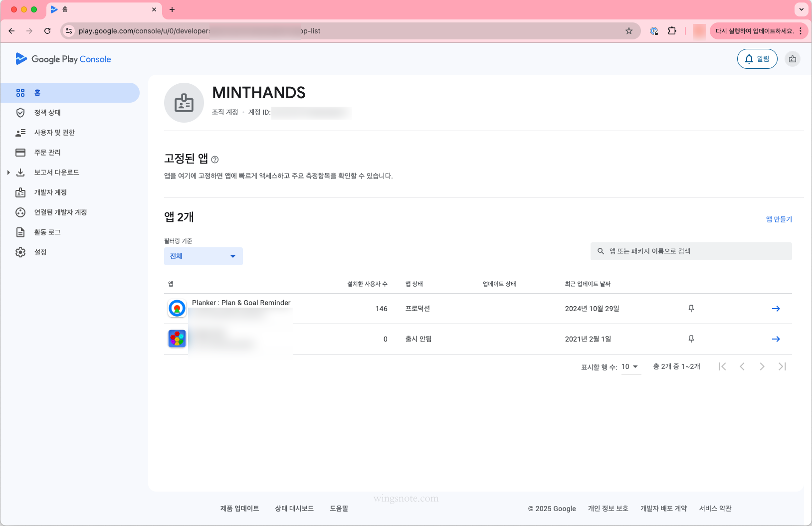Click the account badge icon top right
The width and height of the screenshot is (812, 526).
point(793,59)
